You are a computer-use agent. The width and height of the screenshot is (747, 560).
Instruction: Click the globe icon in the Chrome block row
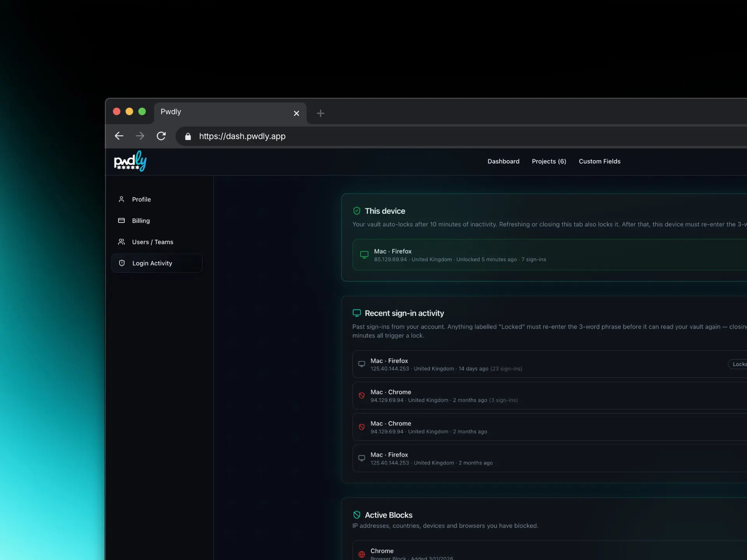tap(361, 554)
